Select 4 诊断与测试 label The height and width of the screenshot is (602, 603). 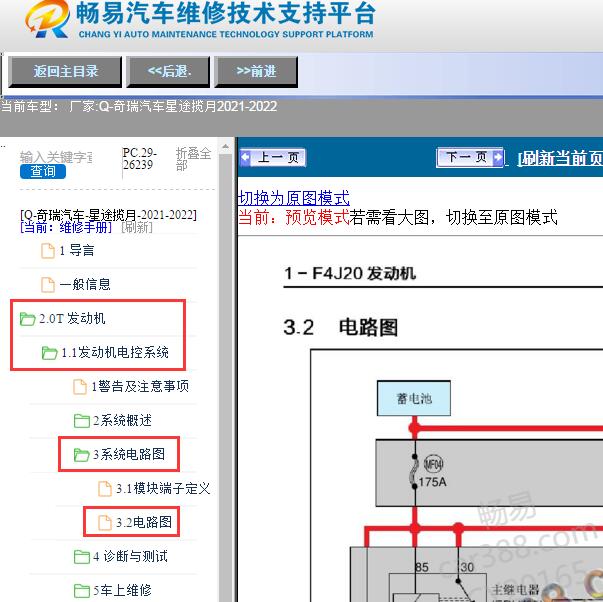[130, 556]
